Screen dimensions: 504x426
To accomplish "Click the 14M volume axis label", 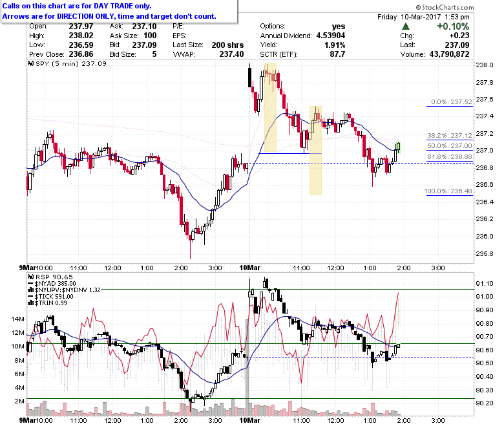I will [17, 319].
